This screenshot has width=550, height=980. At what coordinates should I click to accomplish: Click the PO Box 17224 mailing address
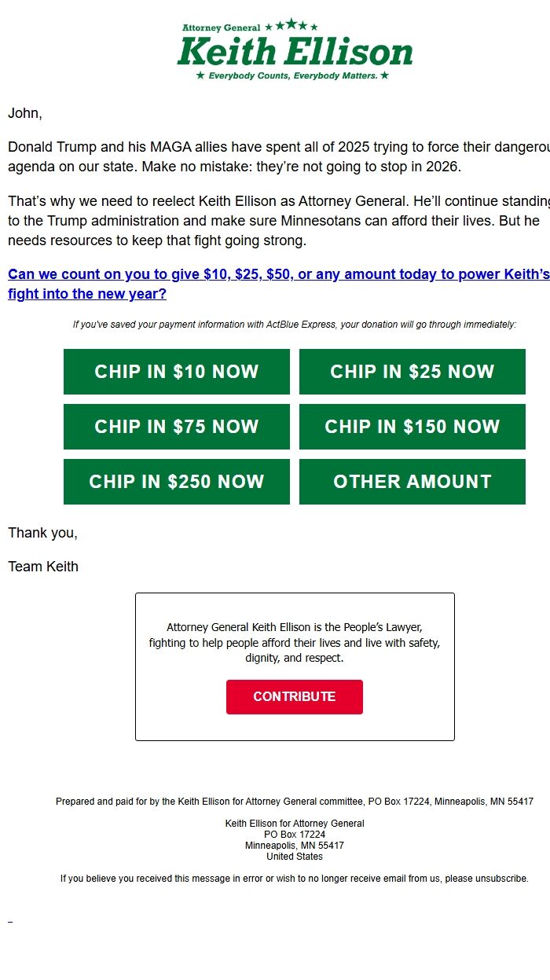tap(294, 834)
